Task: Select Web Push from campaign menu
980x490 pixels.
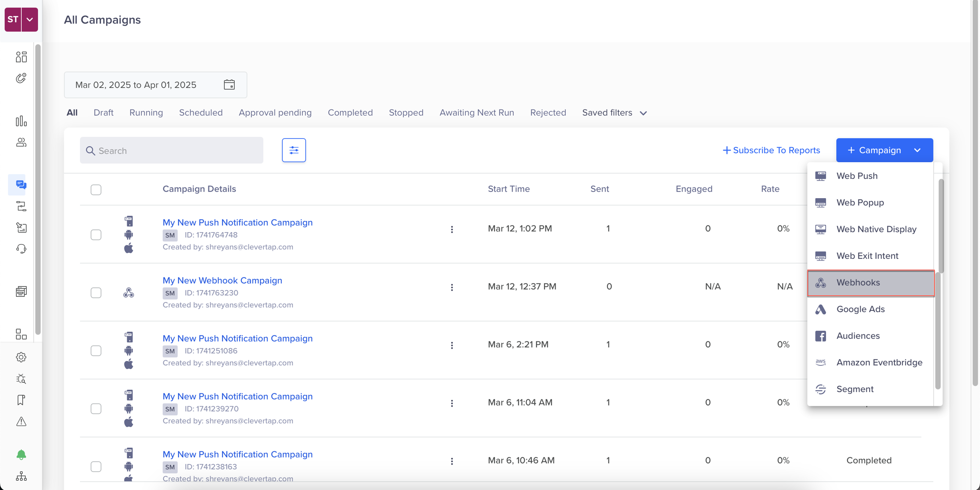Action: click(871, 176)
